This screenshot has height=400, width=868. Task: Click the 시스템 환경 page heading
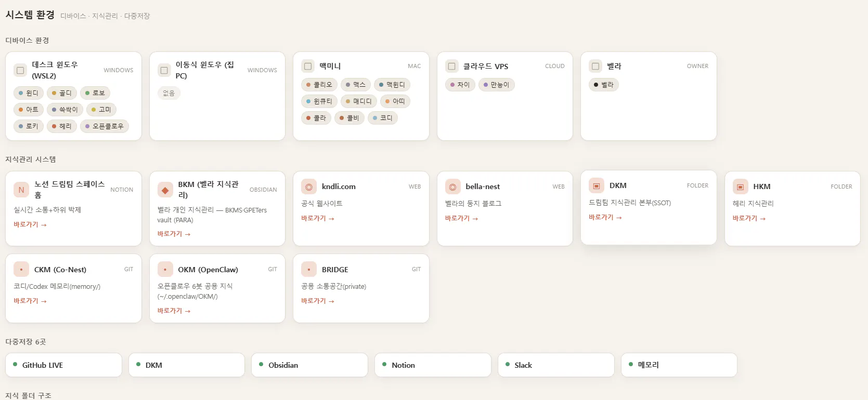pos(30,15)
